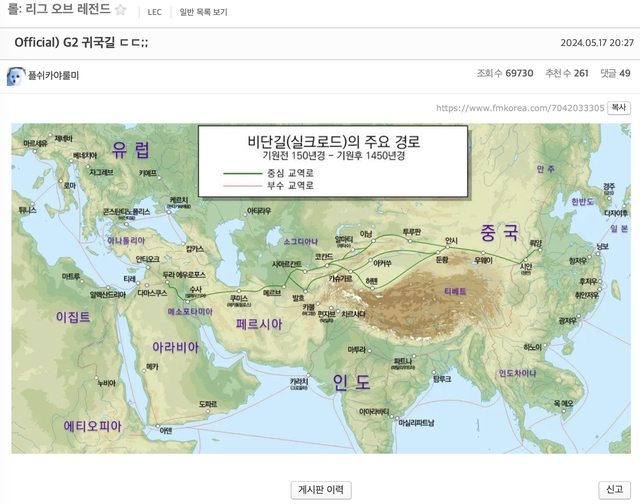This screenshot has height=504, width=640.
Task: Open the 게시판 이력 board history button
Action: [320, 490]
